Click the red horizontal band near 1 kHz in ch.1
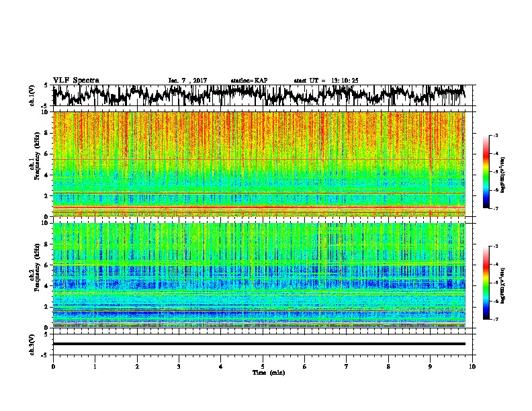Viewport: 532px width, 411px height. click(x=259, y=207)
